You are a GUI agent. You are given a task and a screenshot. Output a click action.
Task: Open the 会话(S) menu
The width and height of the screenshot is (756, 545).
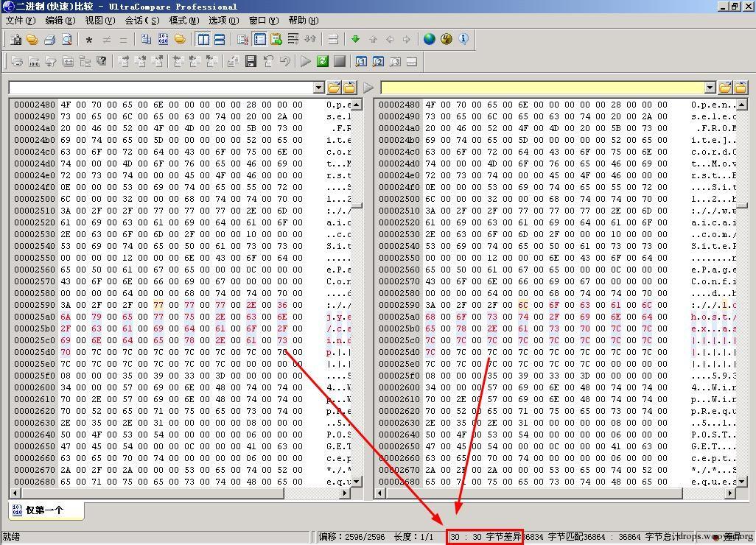[141, 20]
